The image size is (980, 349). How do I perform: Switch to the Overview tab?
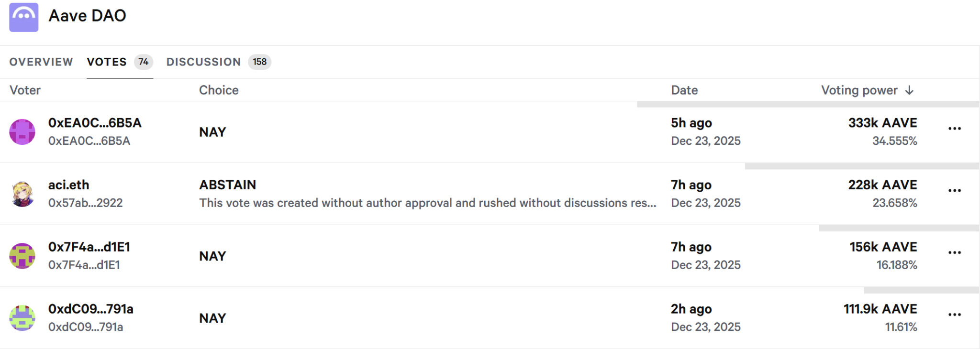point(41,62)
